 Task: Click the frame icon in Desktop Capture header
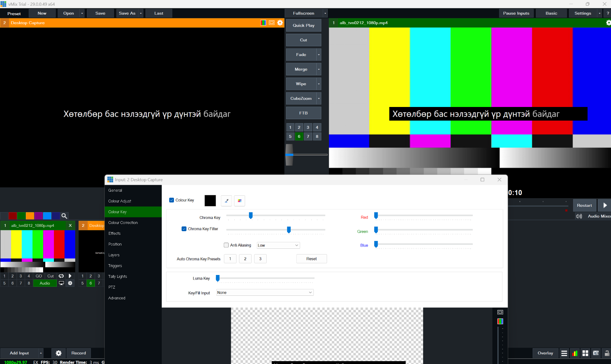tap(272, 23)
